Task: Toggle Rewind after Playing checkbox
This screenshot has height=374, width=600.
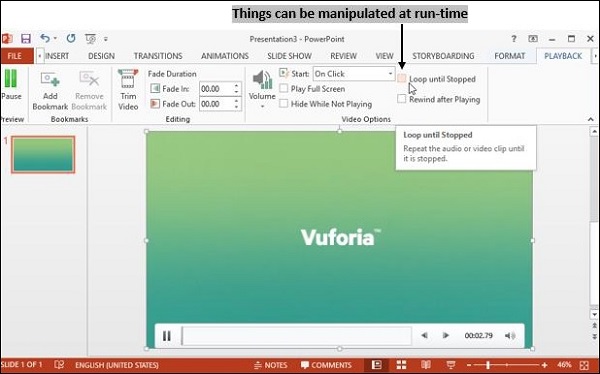Action: (401, 99)
